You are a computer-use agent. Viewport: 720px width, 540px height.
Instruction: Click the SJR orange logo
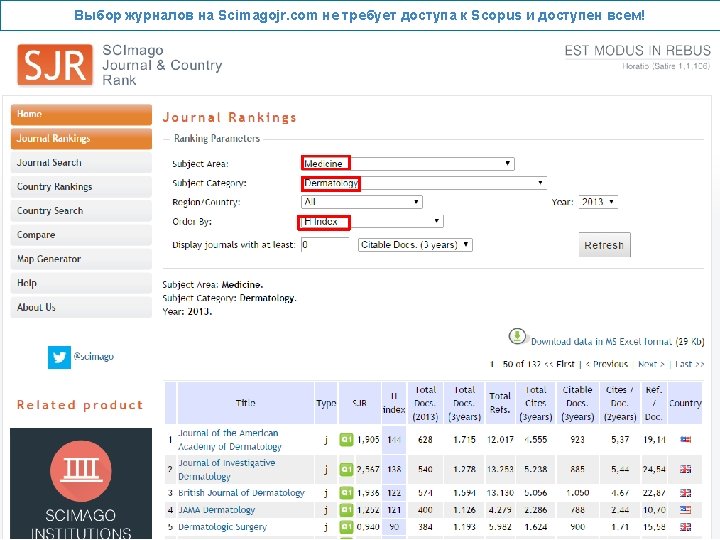[55, 65]
